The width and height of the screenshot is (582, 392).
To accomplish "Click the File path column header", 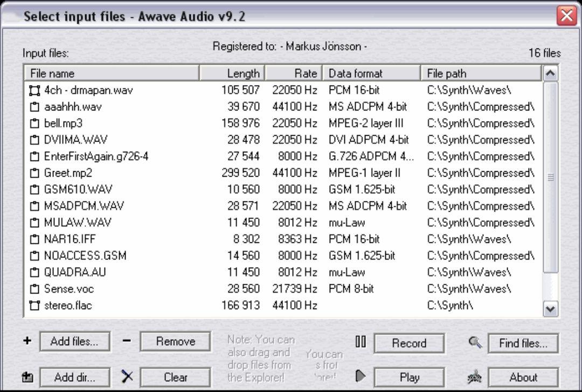I will coord(481,73).
